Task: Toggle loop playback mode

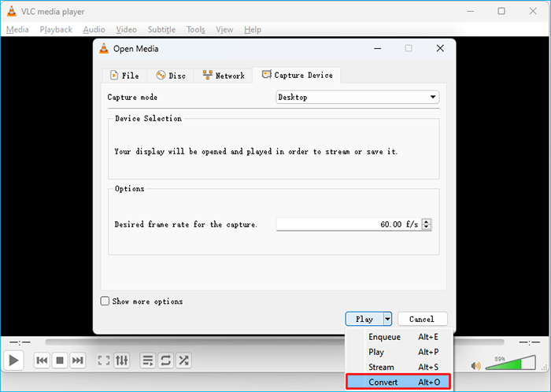Action: [166, 361]
